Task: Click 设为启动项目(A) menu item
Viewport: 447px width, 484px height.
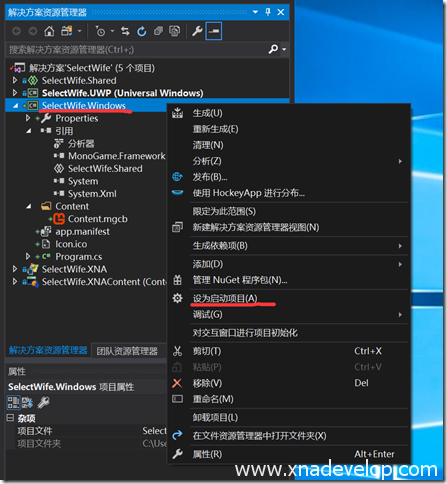Action: tap(289, 298)
